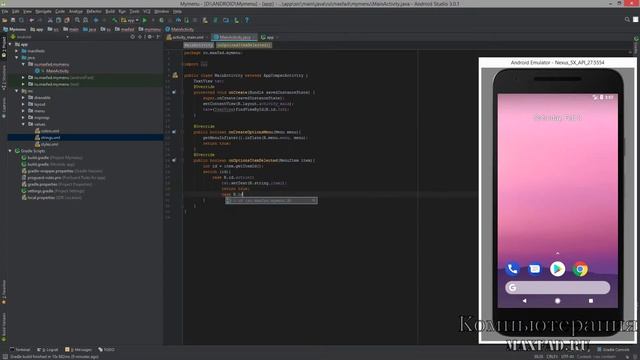The image size is (640, 360).
Task: Open the Android project view dropdown
Action: pos(40,37)
